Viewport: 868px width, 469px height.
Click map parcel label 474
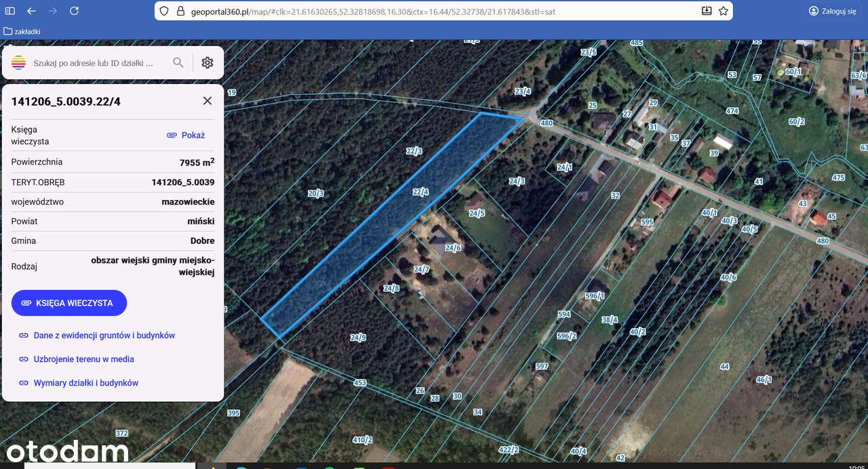tap(732, 111)
